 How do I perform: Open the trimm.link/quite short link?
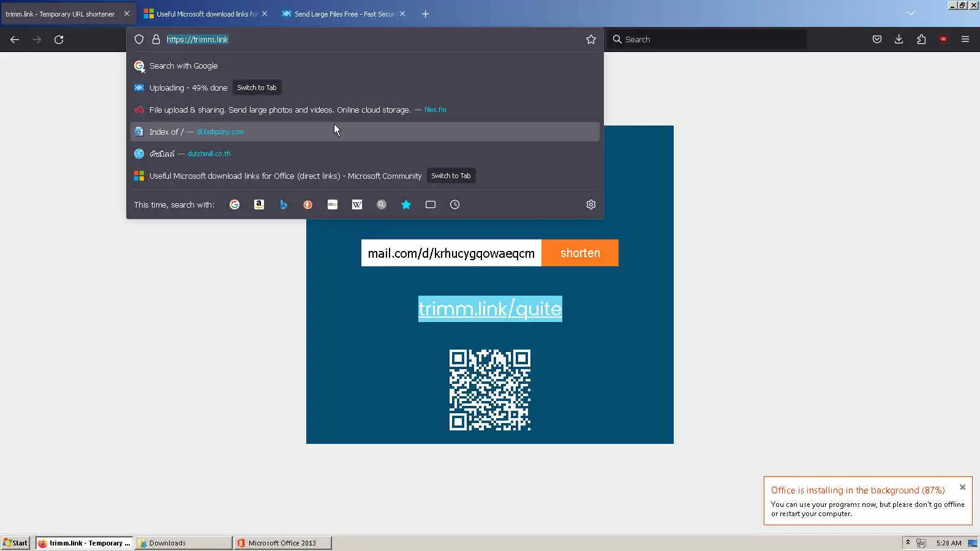point(490,309)
